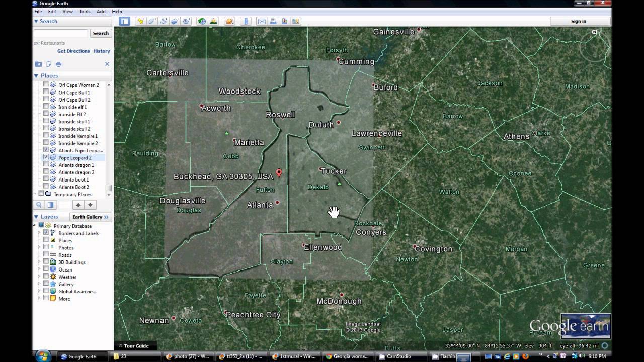644x362 pixels.
Task: Uncheck Borders and Labels layer checkbox
Action: [46, 233]
